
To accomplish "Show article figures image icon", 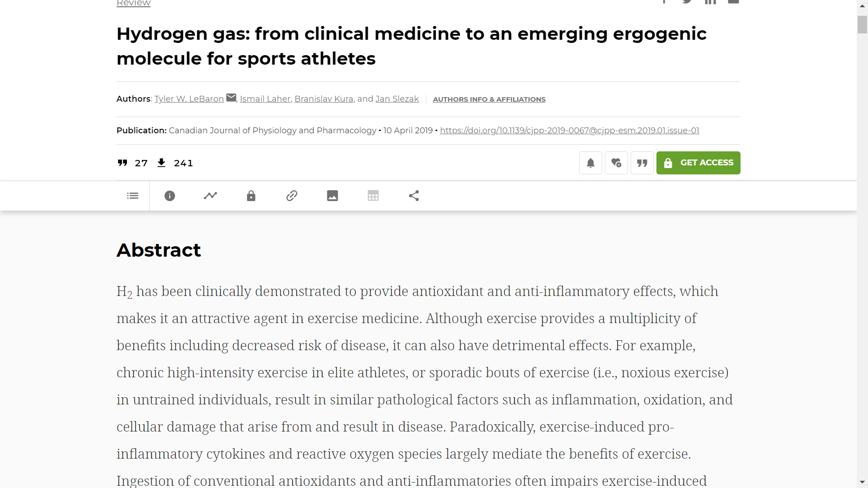I will [x=332, y=196].
